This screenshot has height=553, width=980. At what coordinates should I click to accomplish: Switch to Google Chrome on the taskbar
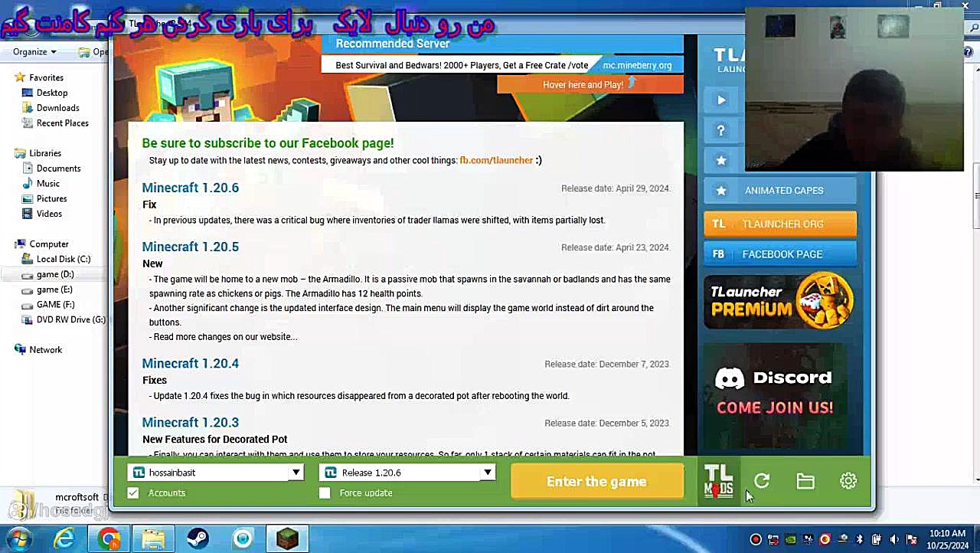click(x=109, y=539)
